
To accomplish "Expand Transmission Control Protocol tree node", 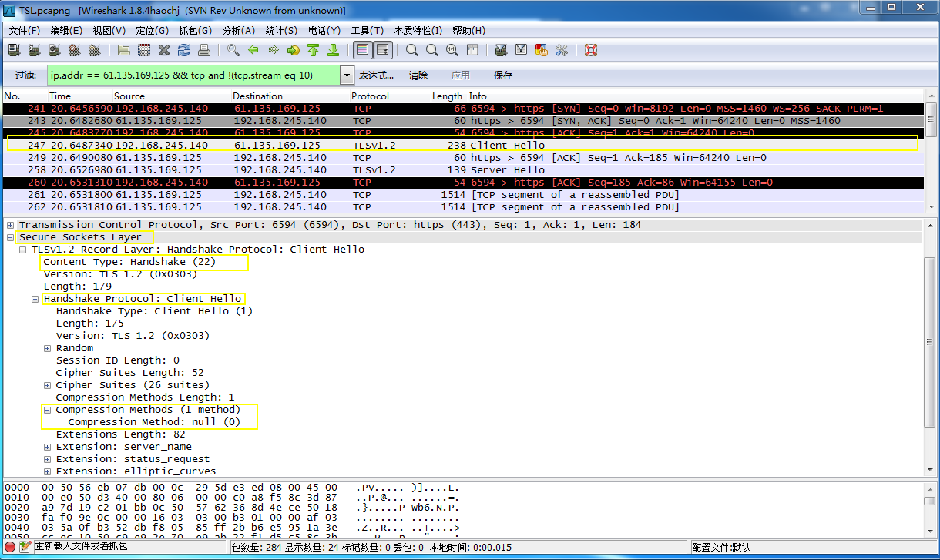I will click(10, 225).
